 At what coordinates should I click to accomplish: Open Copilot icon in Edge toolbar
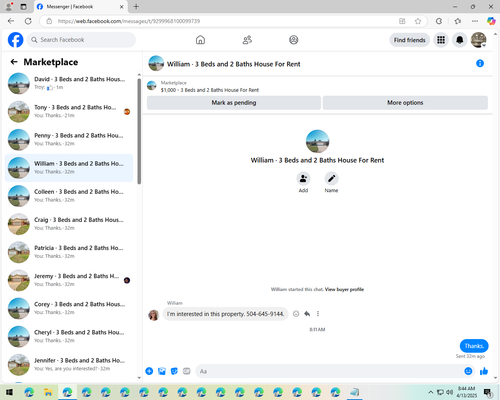point(491,21)
